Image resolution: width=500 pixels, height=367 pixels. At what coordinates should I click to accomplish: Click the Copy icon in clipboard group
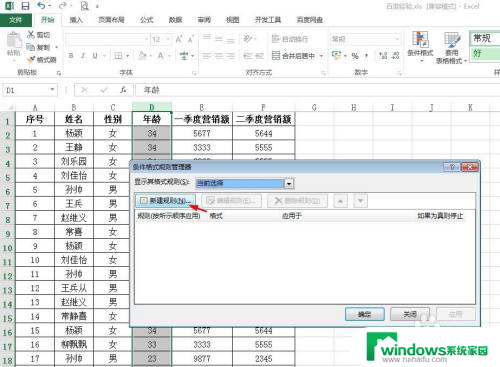(31, 47)
